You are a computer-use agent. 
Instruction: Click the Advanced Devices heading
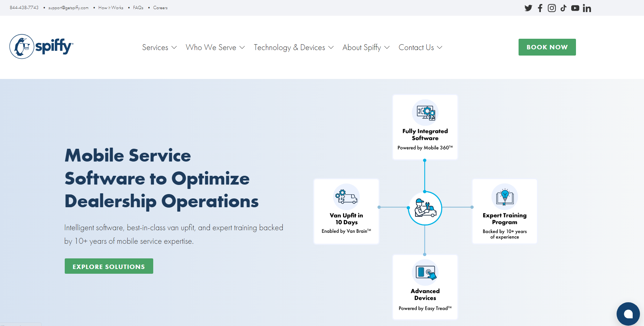[x=425, y=295]
